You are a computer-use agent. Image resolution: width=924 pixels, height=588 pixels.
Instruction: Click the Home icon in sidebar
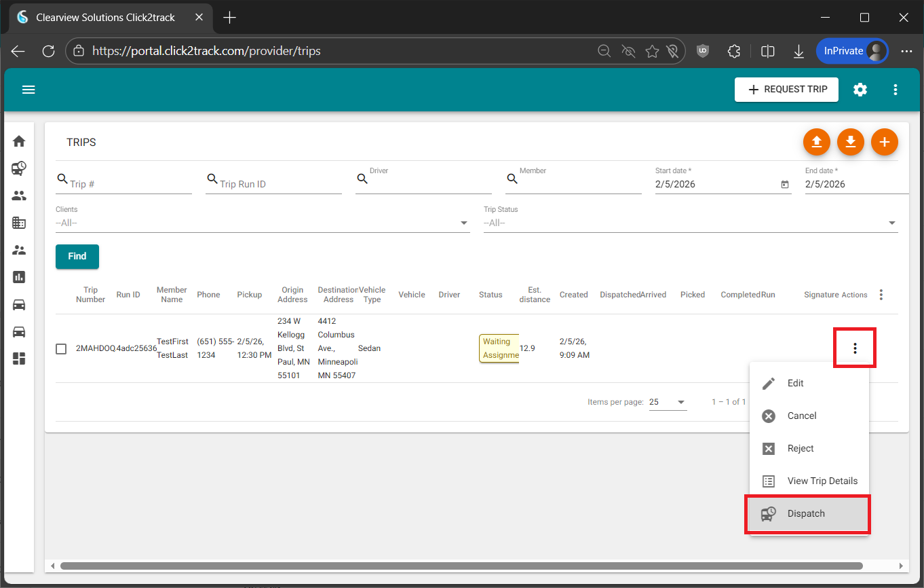[19, 141]
